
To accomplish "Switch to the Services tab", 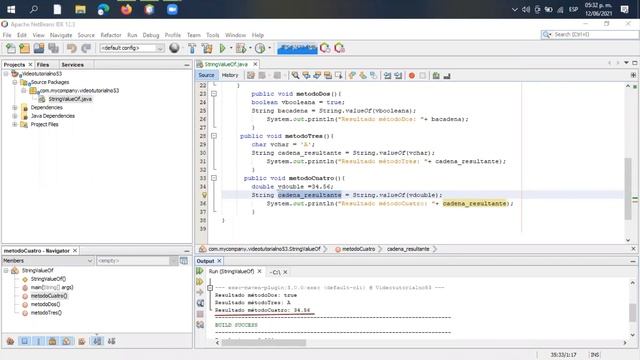I will pos(72,64).
